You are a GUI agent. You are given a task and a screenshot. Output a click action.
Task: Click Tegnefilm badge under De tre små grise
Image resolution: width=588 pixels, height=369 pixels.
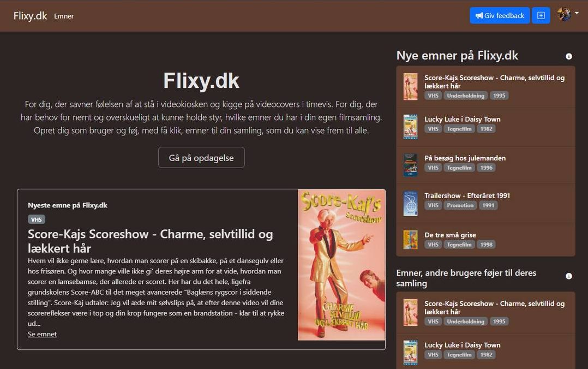point(459,245)
